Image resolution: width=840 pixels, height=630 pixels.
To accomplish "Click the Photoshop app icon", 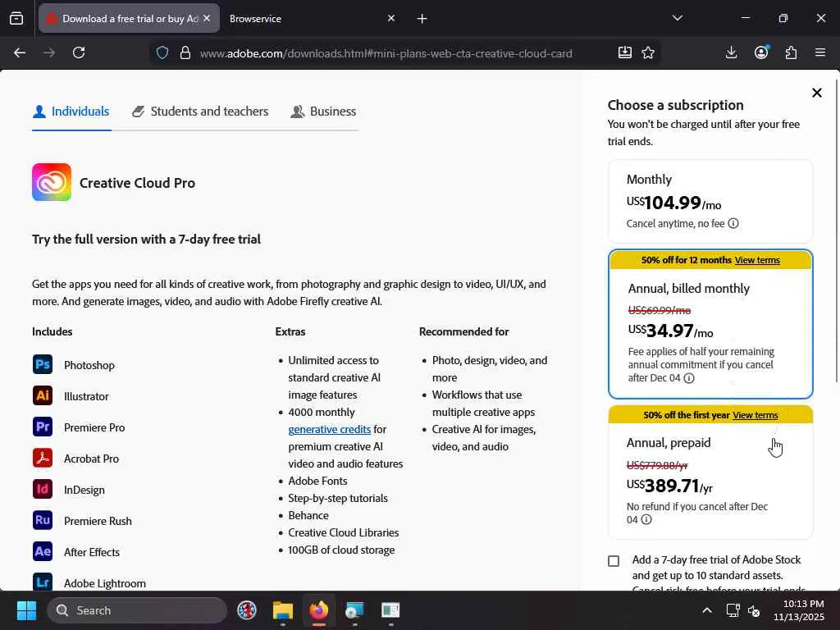I will click(43, 365).
